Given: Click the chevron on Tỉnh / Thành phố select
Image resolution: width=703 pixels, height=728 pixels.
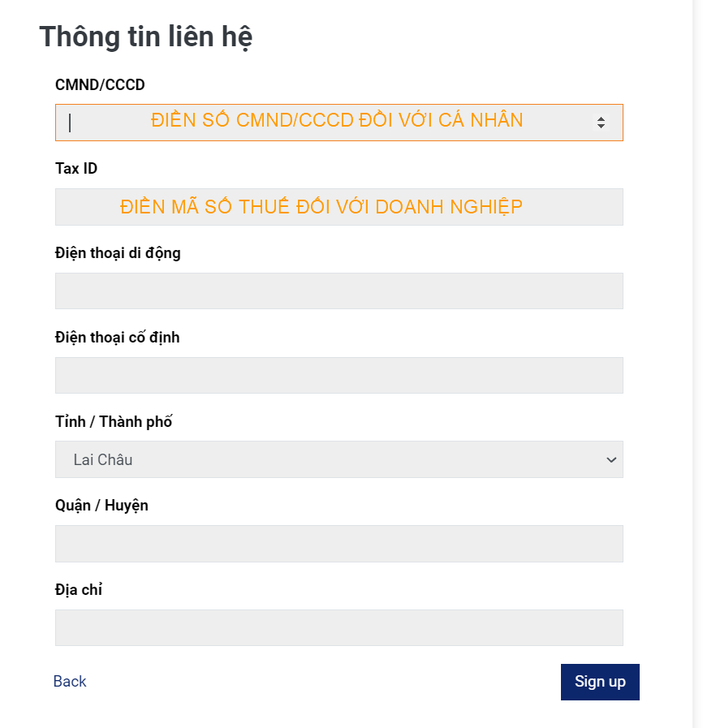Looking at the screenshot, I should click(611, 459).
